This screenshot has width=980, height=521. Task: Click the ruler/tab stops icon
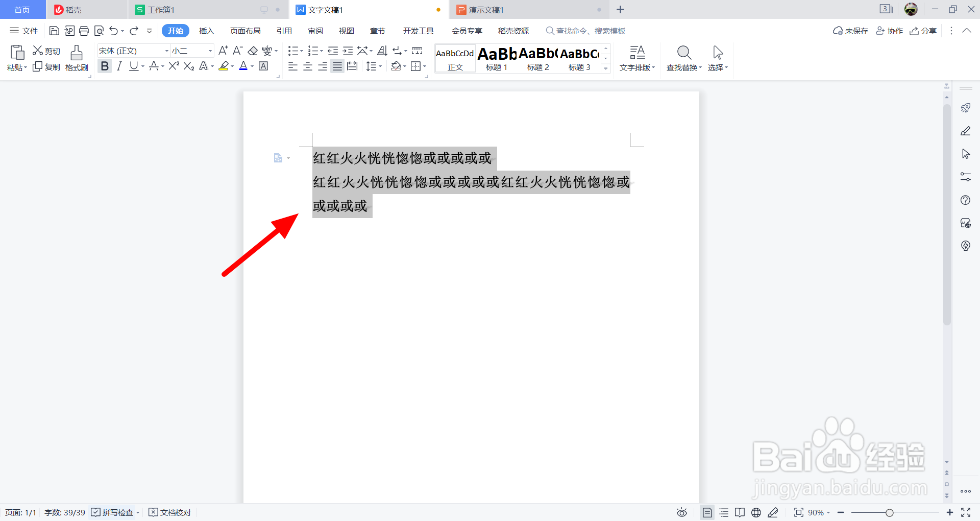click(417, 51)
